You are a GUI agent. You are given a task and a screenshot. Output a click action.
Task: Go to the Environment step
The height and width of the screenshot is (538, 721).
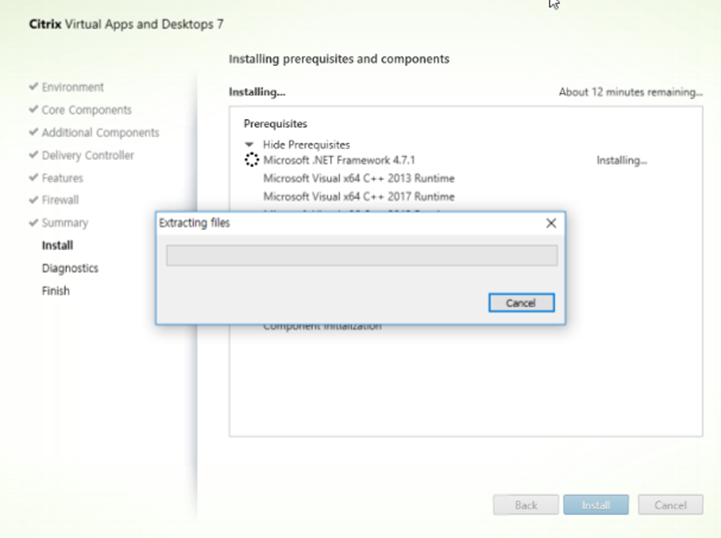click(x=73, y=87)
